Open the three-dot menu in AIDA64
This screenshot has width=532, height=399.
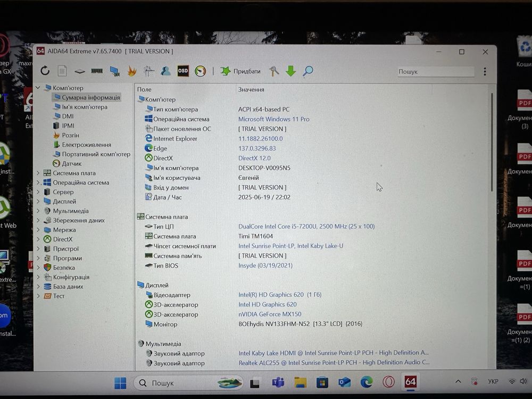coord(485,71)
